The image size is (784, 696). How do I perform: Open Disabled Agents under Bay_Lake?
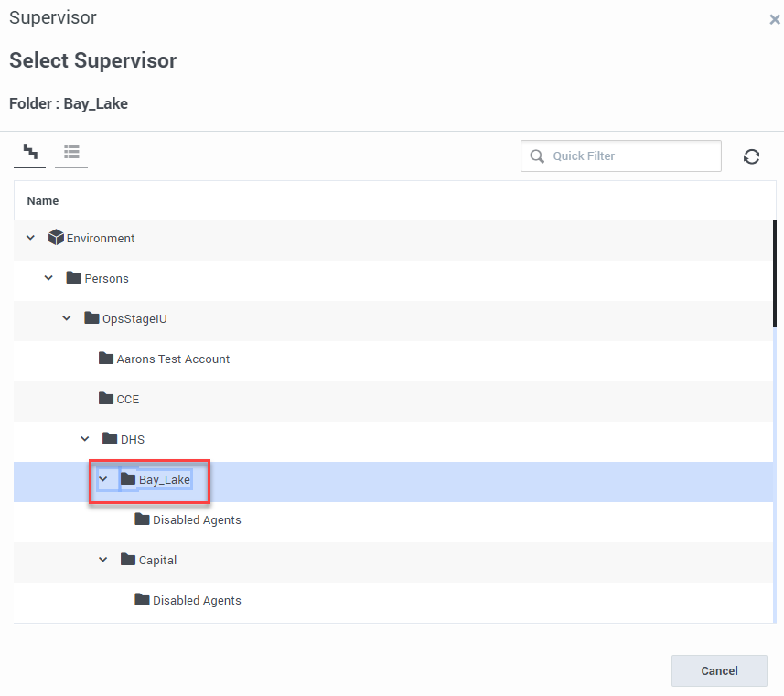click(197, 520)
